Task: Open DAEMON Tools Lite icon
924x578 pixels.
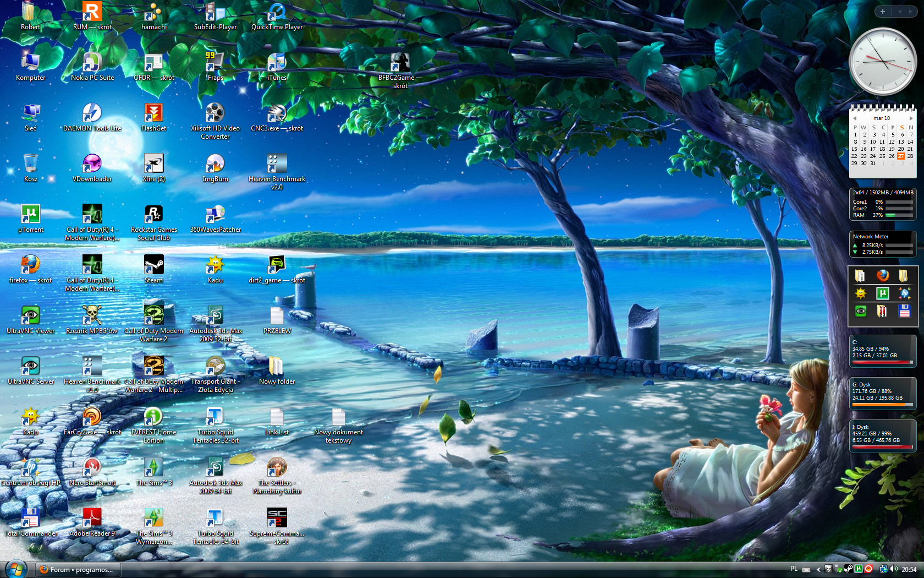Action: coord(92,113)
